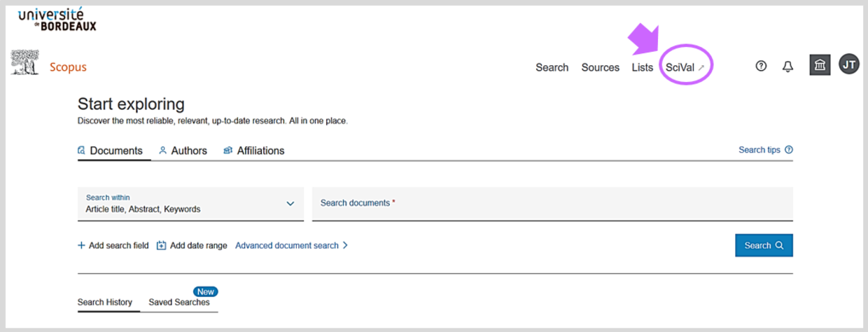
Task: Open the Saved Searches tab
Action: click(x=178, y=303)
